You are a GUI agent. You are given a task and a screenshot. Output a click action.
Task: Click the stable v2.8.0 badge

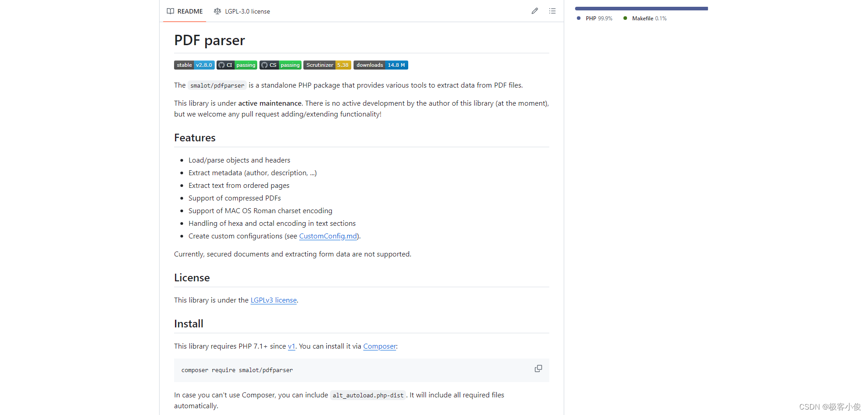[194, 65]
